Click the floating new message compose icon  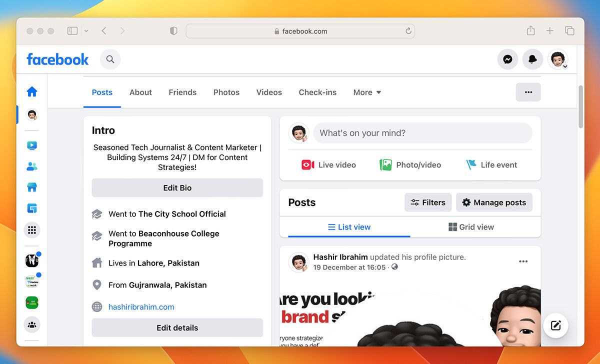556,326
